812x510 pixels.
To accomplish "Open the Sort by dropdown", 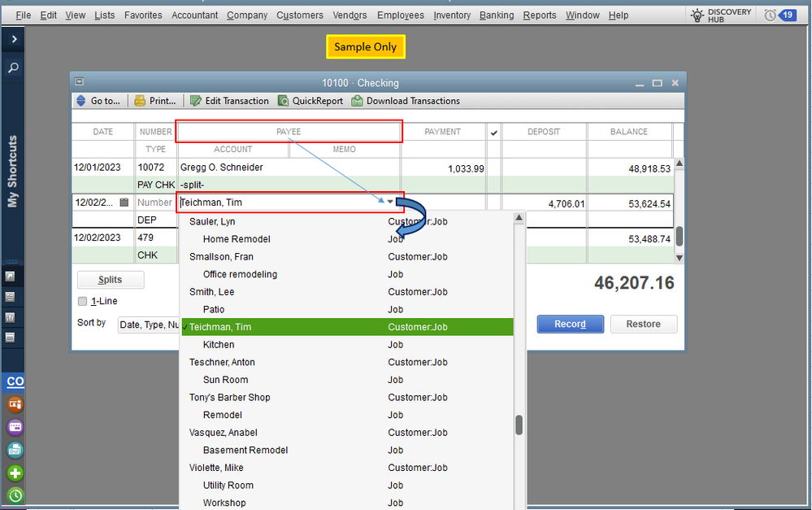I will click(x=149, y=325).
